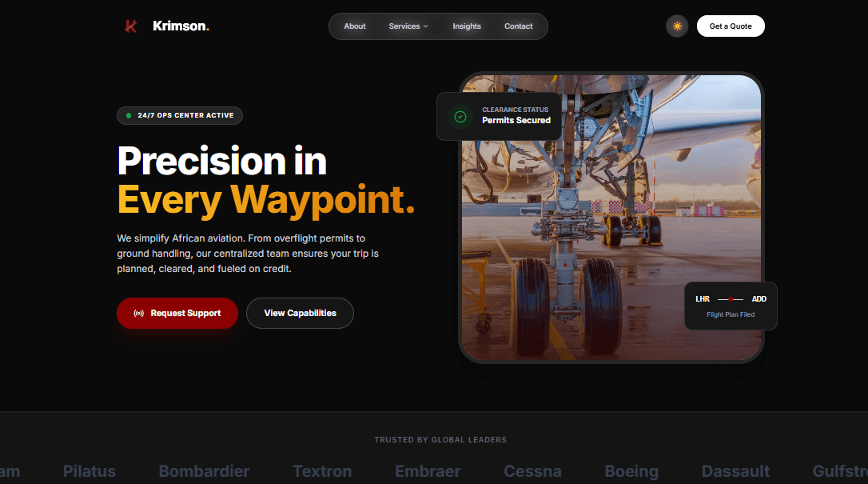Expand the Services dropdown chevron
This screenshot has height=484, width=868.
tap(426, 26)
